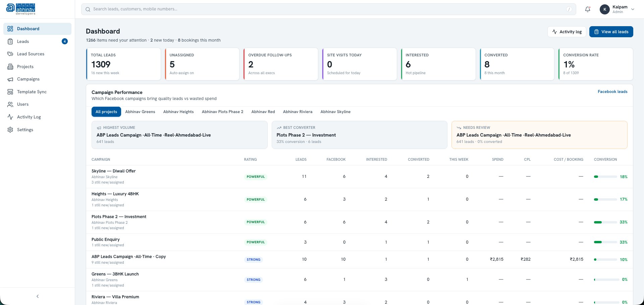Collapse the sidebar with the chevron

38,296
